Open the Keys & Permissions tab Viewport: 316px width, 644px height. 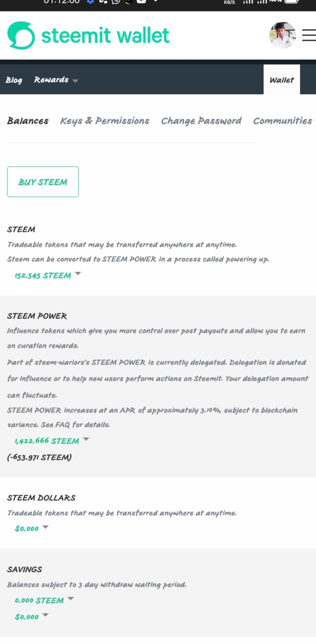tap(104, 121)
